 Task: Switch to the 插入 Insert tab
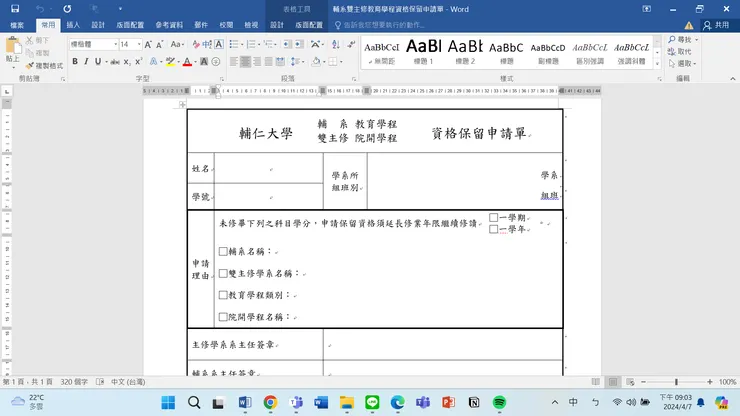point(73,25)
